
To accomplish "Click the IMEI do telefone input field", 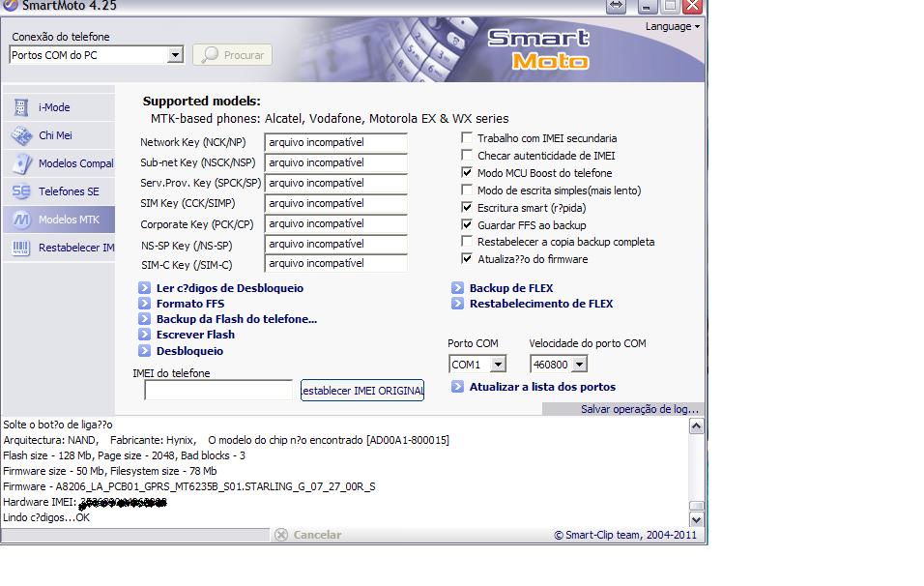I will click(217, 391).
